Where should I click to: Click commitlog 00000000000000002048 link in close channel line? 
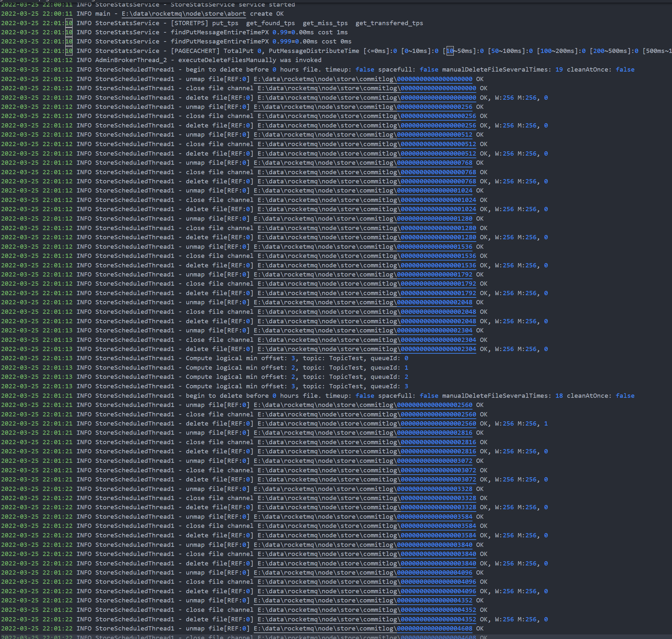(x=438, y=312)
